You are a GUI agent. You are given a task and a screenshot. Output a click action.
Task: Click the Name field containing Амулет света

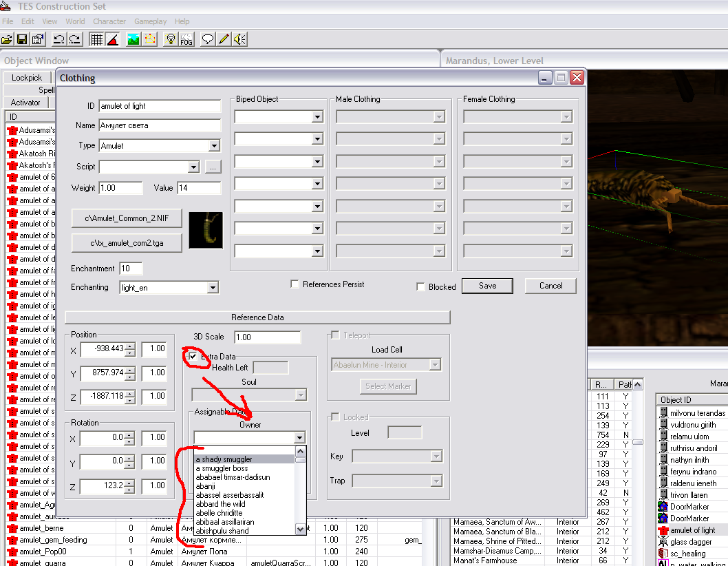tap(160, 125)
